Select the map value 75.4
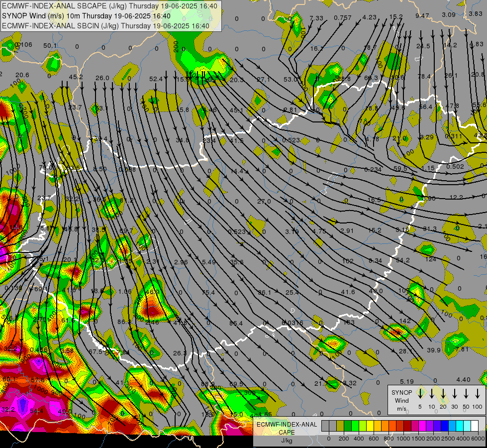The image size is (487, 448). (208, 293)
